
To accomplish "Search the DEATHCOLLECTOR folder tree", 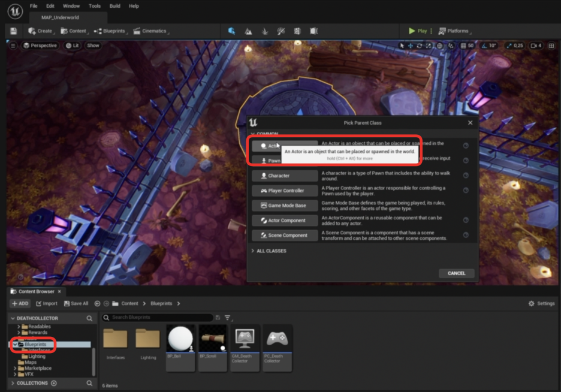I will [89, 318].
